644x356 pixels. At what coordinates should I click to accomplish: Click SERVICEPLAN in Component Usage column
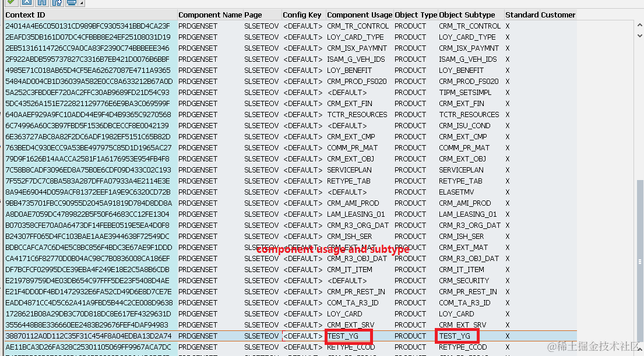tap(349, 170)
